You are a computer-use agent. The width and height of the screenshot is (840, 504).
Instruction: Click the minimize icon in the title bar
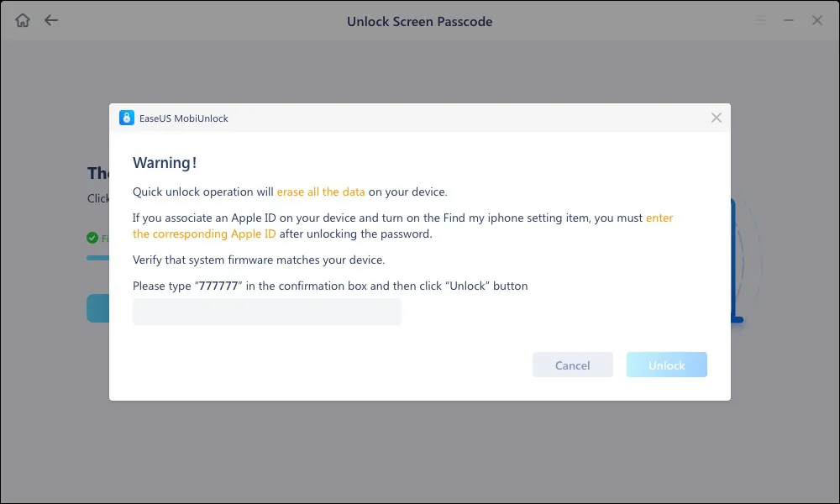pyautogui.click(x=789, y=19)
